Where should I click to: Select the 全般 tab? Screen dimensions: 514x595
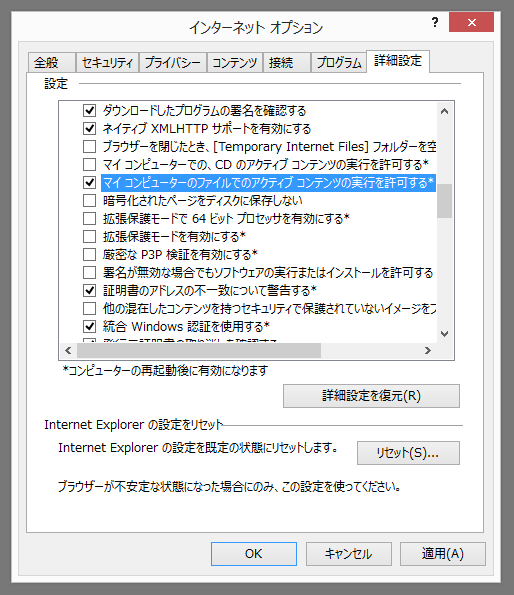pos(52,63)
